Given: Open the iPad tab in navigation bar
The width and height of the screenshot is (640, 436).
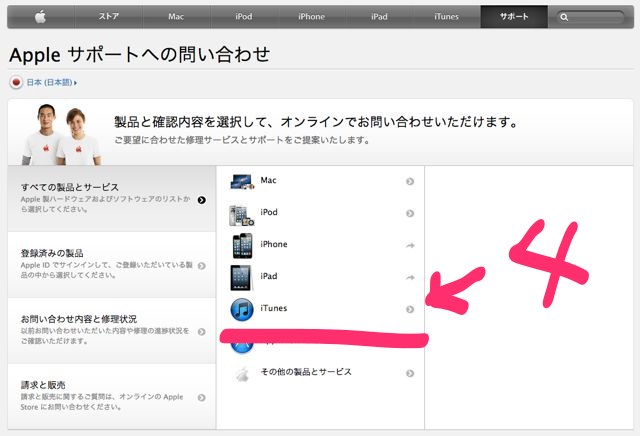Looking at the screenshot, I should coord(379,17).
